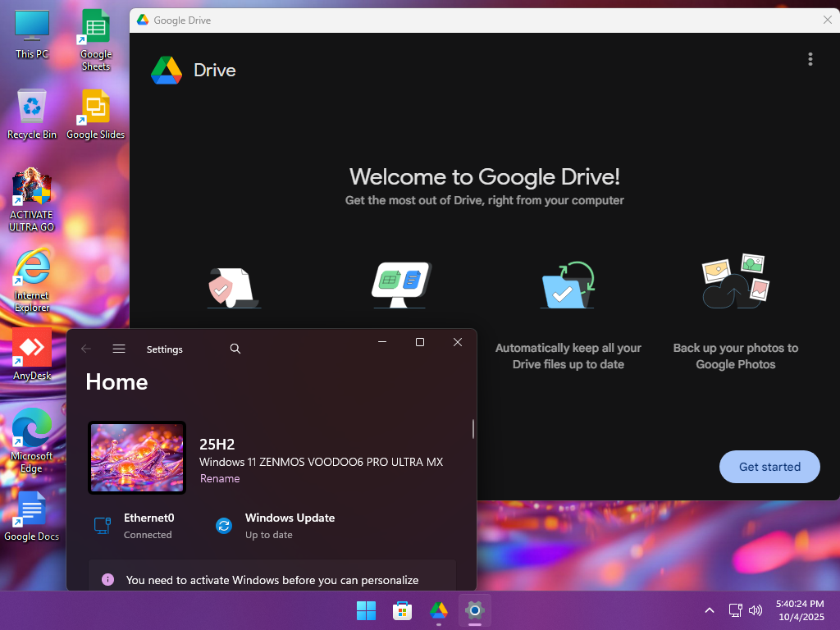Viewport: 840px width, 630px height.
Task: Show hidden system tray icons
Action: tap(710, 610)
